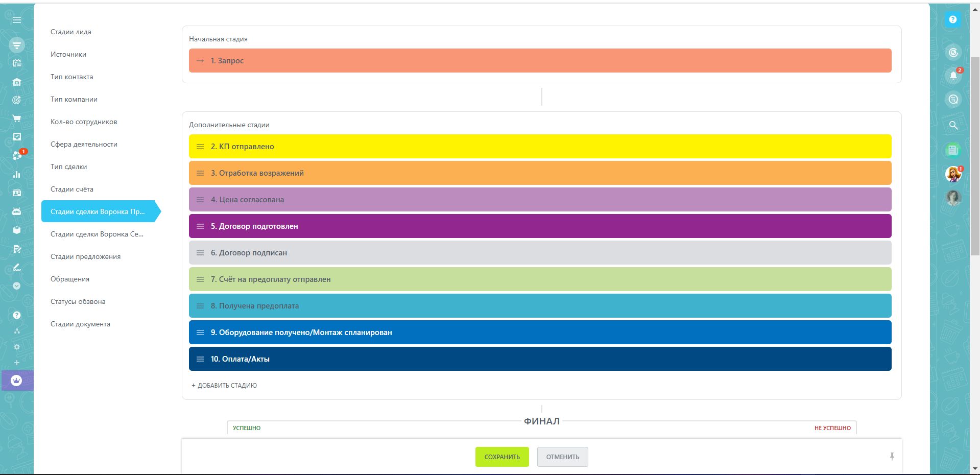Open the search magnifier icon
The height and width of the screenshot is (475, 980).
953,125
